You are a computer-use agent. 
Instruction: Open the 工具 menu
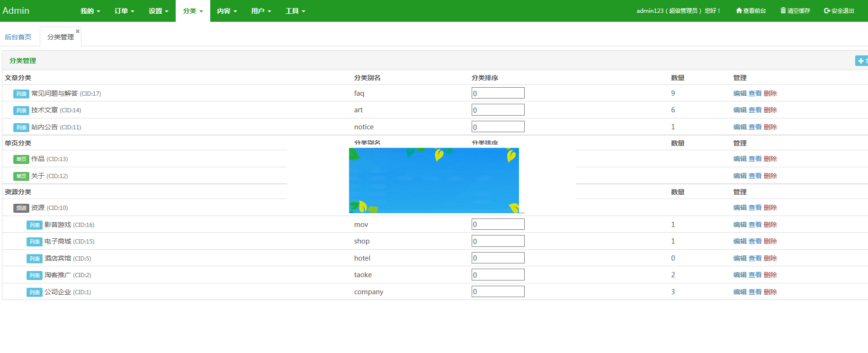[x=295, y=11]
